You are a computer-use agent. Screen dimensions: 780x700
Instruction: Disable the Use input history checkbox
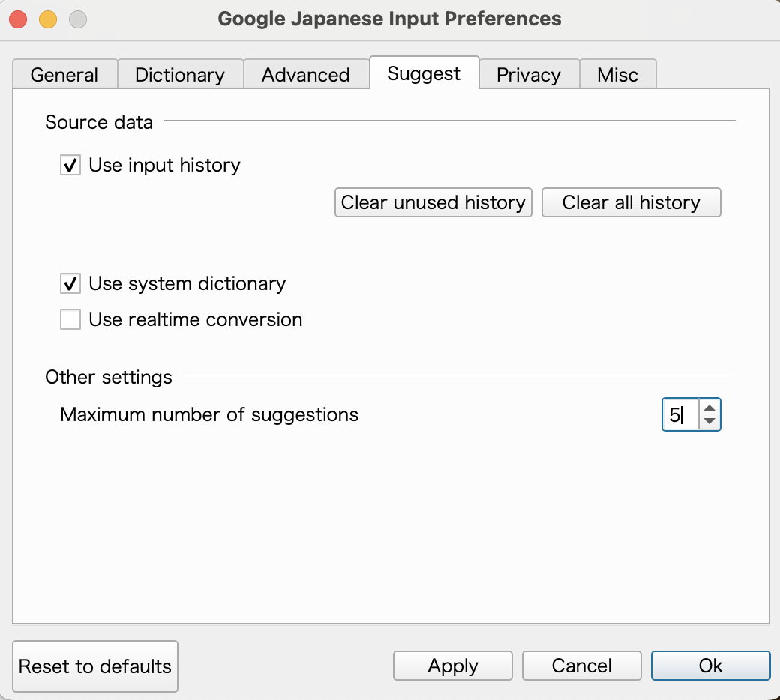[x=70, y=166]
